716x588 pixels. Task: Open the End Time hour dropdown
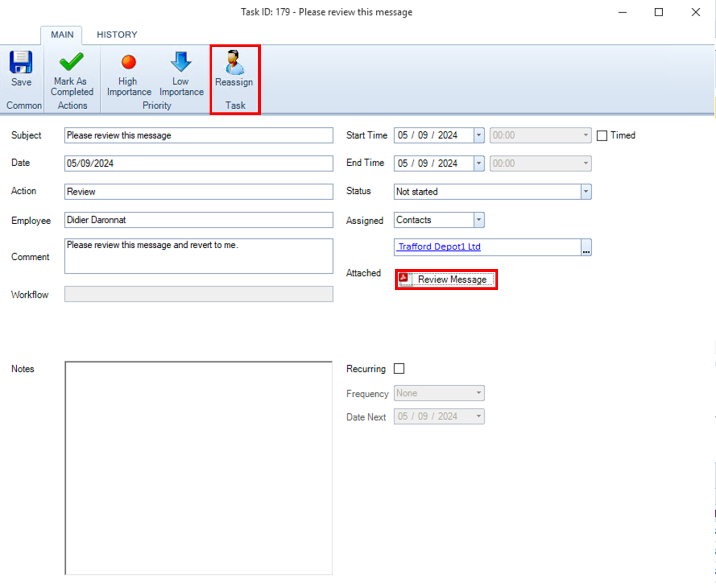(x=586, y=164)
